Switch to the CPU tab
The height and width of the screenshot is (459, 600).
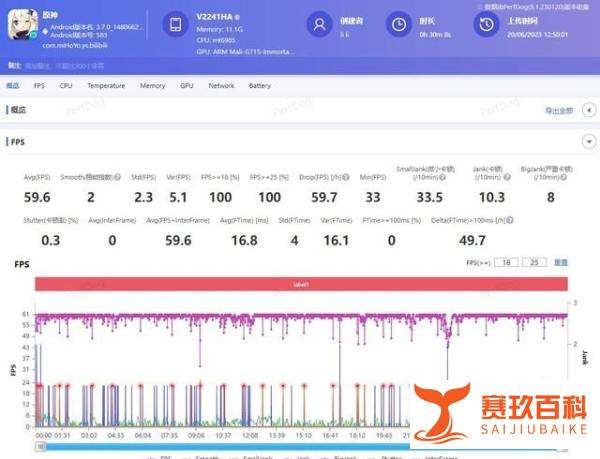[66, 86]
